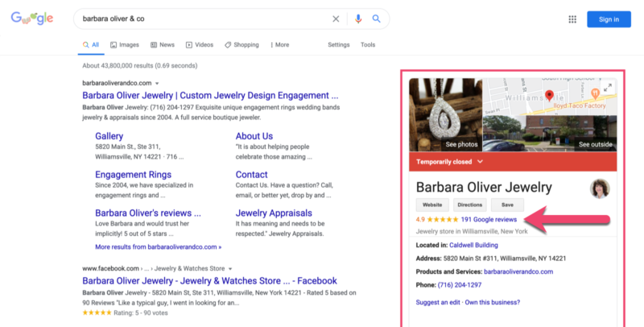Click See photos pendant thumbnail
Screen dimensions: 644x327
[446, 115]
